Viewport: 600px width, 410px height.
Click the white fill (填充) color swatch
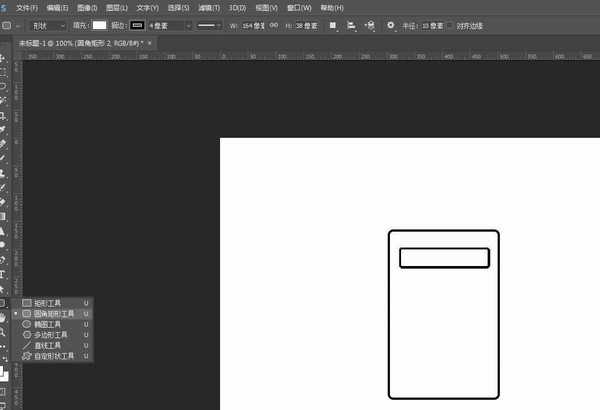(99, 24)
